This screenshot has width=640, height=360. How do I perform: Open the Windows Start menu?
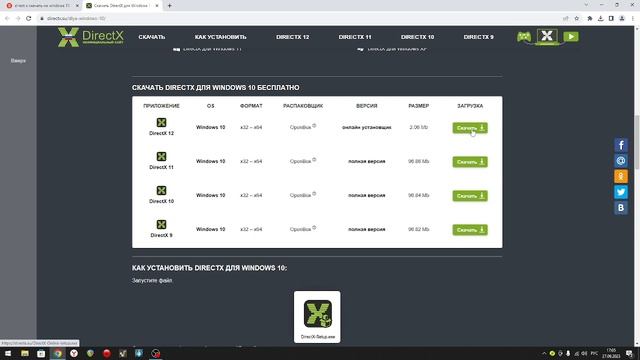pyautogui.click(x=8, y=353)
